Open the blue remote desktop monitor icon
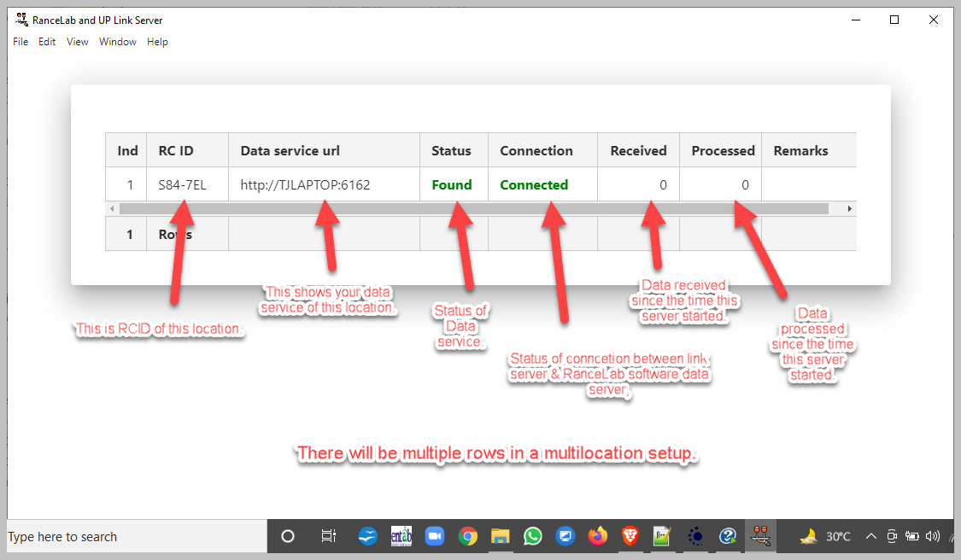Image resolution: width=961 pixels, height=560 pixels. click(565, 537)
